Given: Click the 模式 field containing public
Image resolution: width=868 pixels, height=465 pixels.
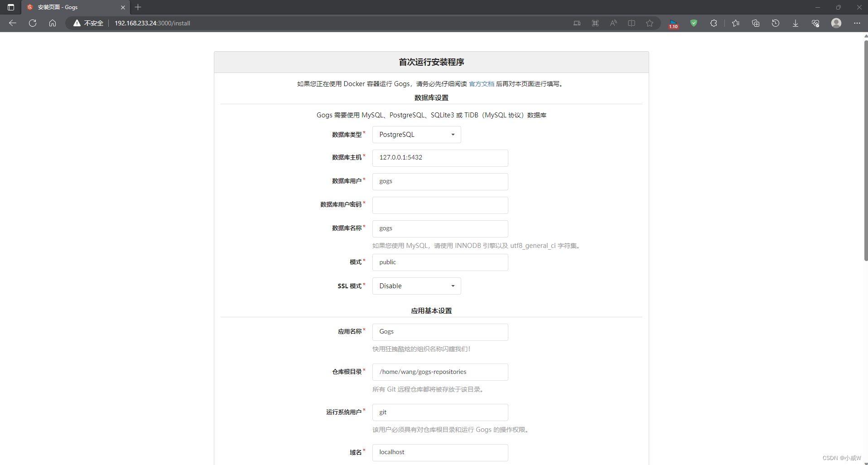Looking at the screenshot, I should 440,262.
